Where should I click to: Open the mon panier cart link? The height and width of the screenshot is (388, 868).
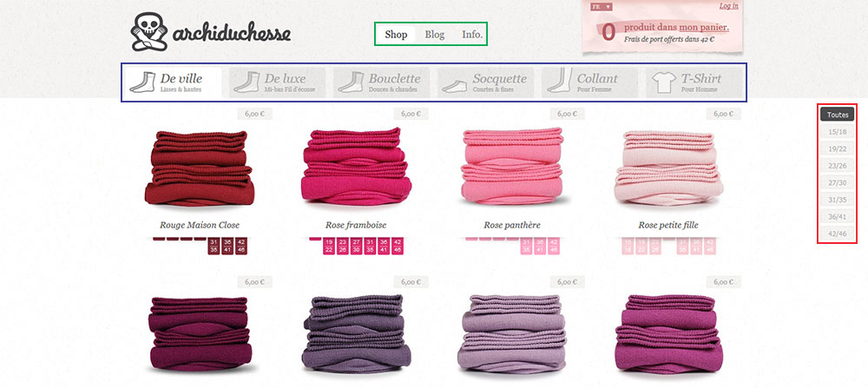pyautogui.click(x=704, y=27)
